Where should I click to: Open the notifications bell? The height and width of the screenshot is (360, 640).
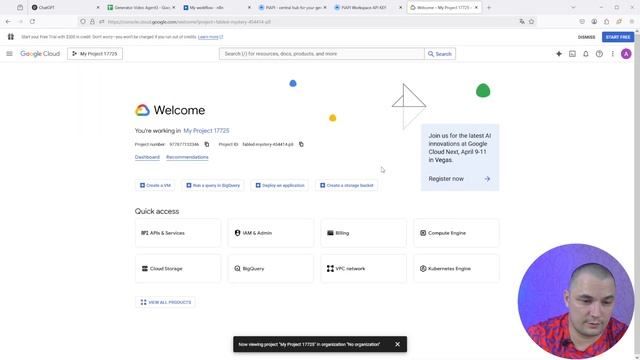pyautogui.click(x=586, y=53)
